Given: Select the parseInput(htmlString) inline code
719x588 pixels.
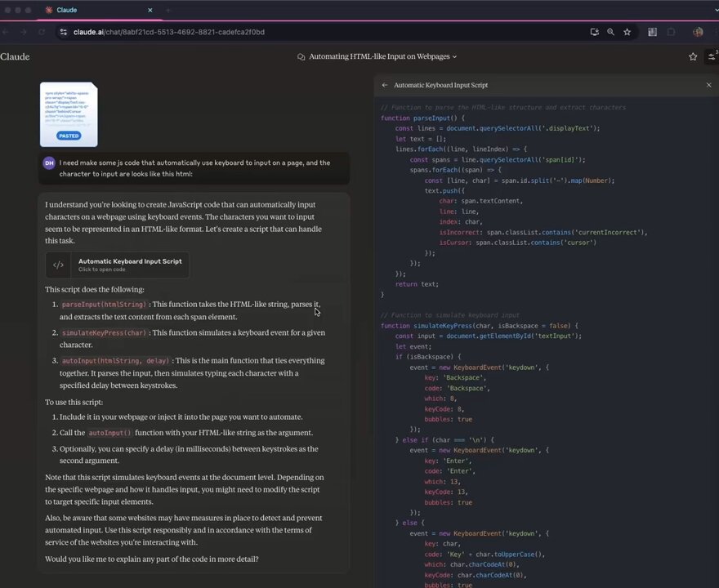Looking at the screenshot, I should point(104,305).
